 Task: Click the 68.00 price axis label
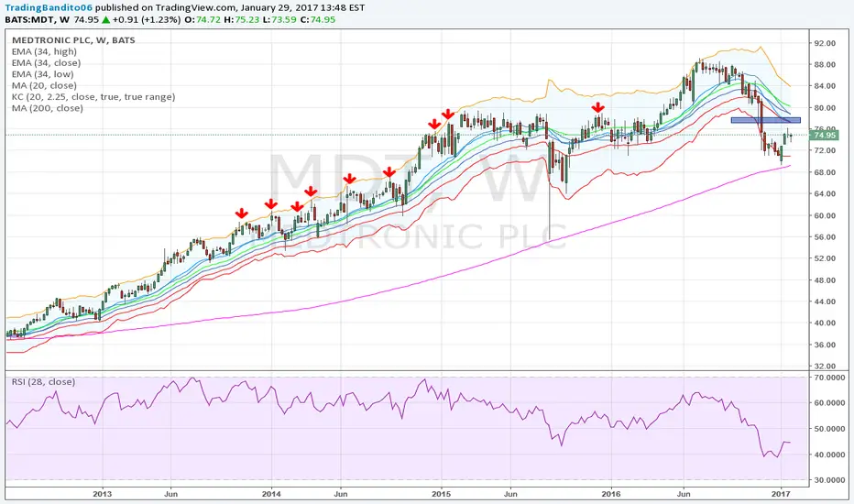(825, 172)
